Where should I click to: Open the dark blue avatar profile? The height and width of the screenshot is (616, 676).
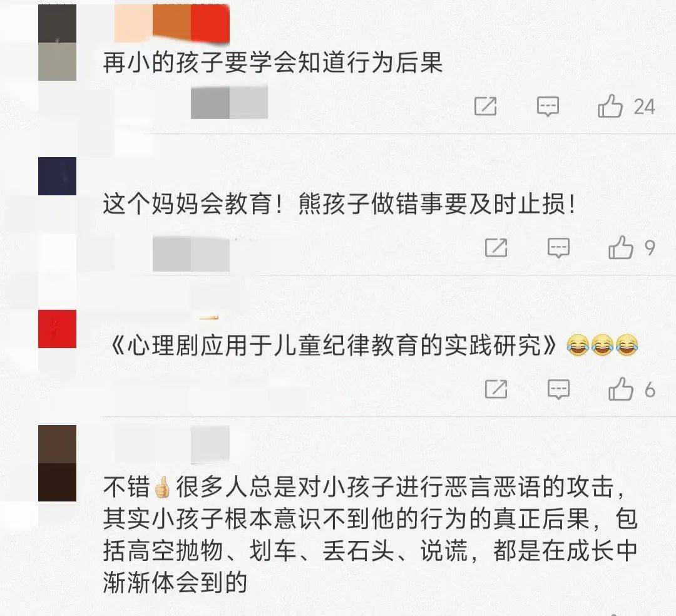click(58, 177)
